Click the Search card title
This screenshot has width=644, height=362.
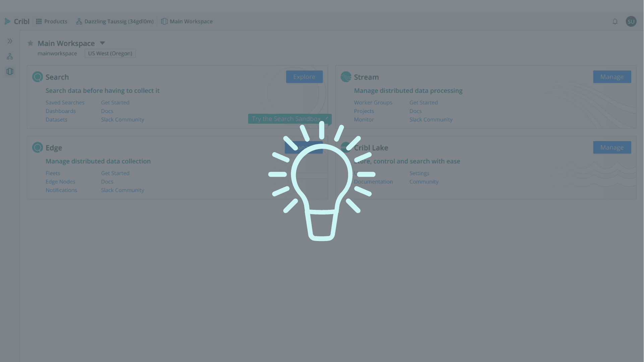(x=57, y=77)
